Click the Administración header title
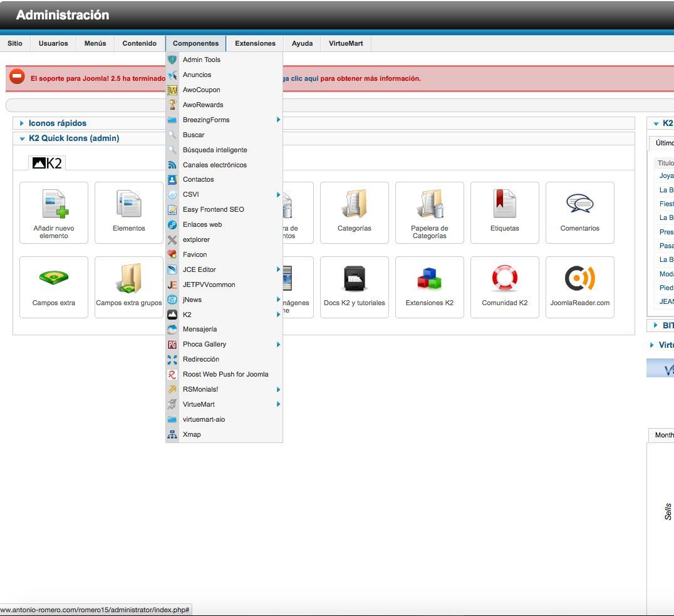Screen dimensions: 674x616 [63, 15]
